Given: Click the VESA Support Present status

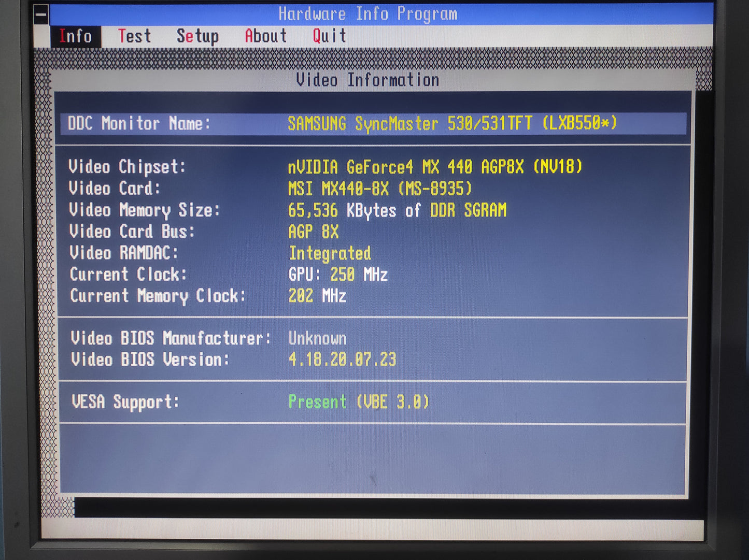Looking at the screenshot, I should click(x=317, y=402).
